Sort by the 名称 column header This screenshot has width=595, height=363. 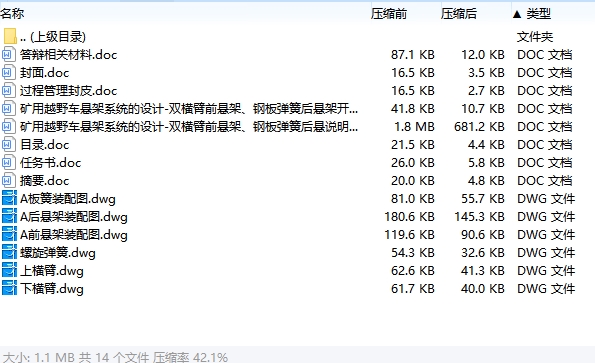tap(12, 14)
